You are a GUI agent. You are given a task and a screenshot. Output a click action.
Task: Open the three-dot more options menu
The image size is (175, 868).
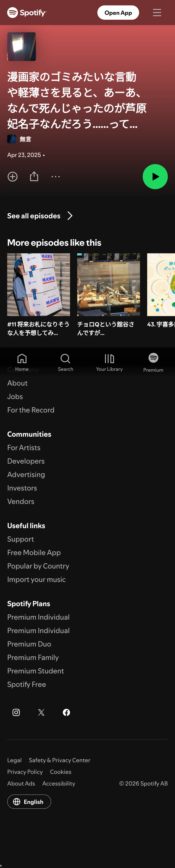56,176
